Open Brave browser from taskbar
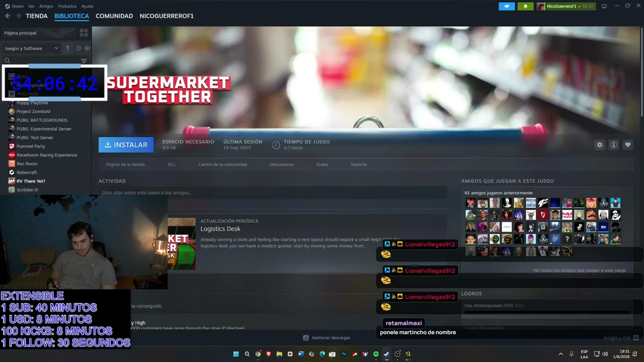 click(x=269, y=354)
